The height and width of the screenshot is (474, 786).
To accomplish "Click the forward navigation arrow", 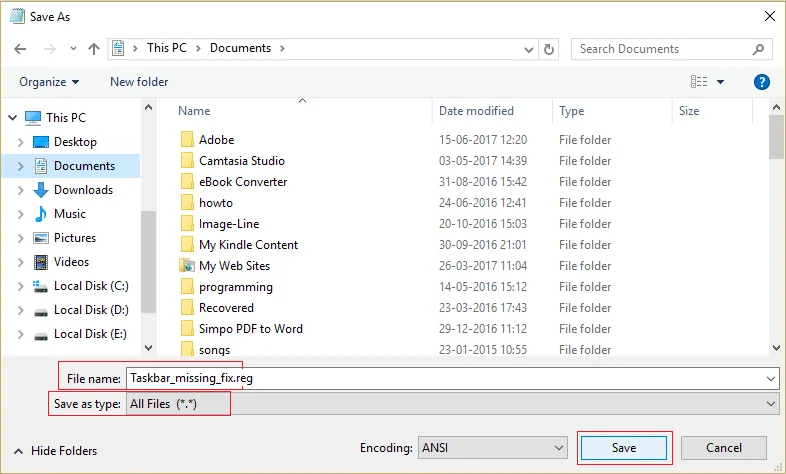I will point(49,49).
